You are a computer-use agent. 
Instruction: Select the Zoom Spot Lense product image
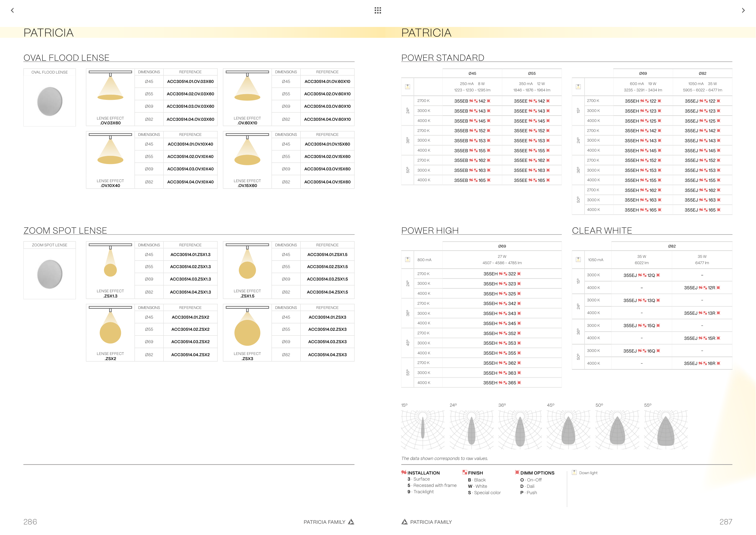[x=50, y=274]
